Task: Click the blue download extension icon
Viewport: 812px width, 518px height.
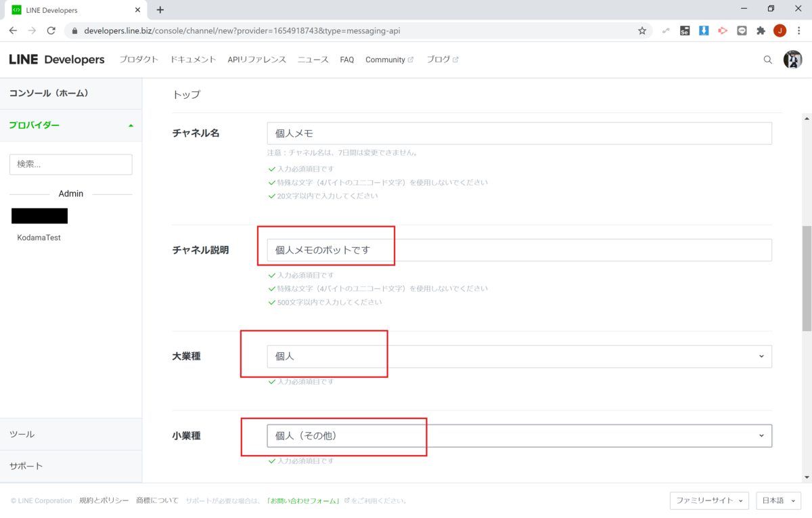Action: (x=704, y=30)
